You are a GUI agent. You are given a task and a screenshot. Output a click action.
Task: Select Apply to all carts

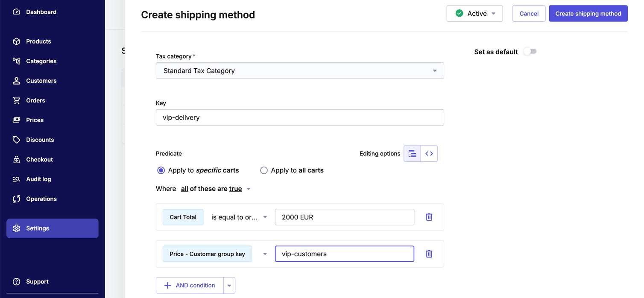(x=264, y=170)
